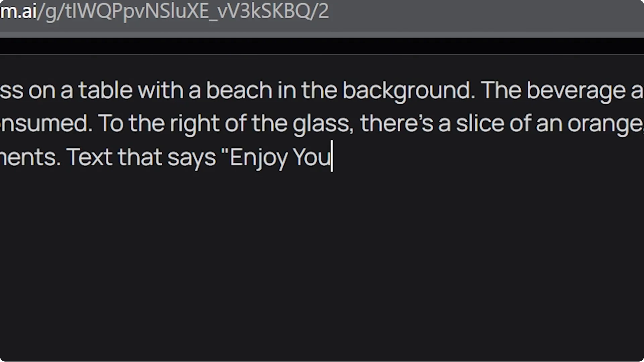
Task: Click the word "beverage" in the prompt
Action: tap(576, 90)
